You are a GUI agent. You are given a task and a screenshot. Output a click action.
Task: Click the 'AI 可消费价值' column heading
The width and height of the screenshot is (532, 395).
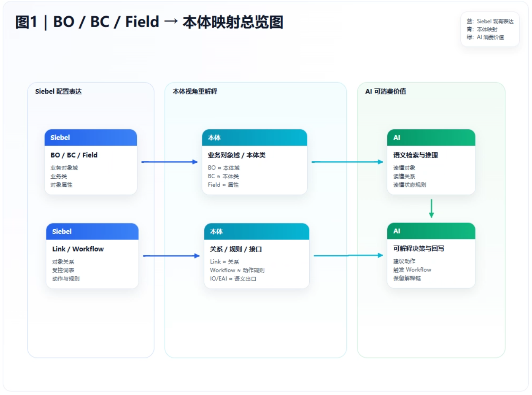point(386,91)
